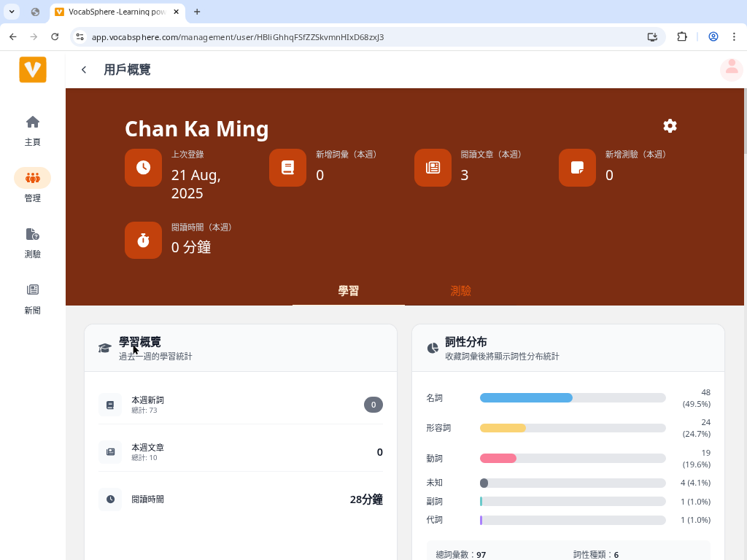Image resolution: width=747 pixels, height=560 pixels.
Task: Go to 新聞 news sidebar icon
Action: pos(33,290)
